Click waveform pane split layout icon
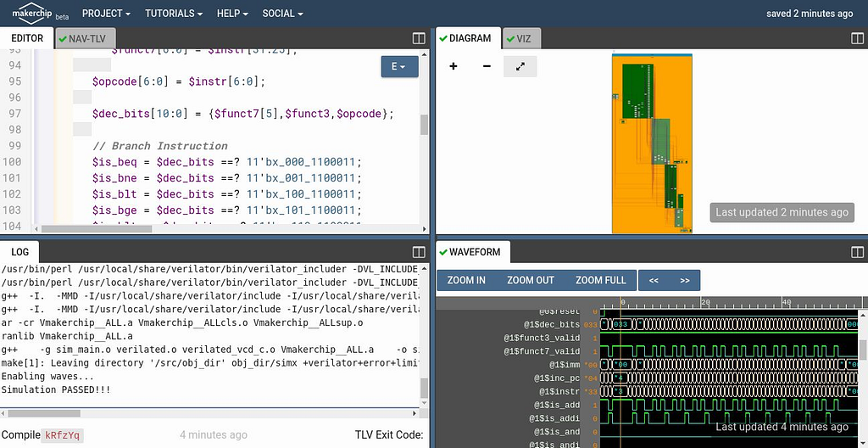The height and width of the screenshot is (448, 868). [857, 252]
